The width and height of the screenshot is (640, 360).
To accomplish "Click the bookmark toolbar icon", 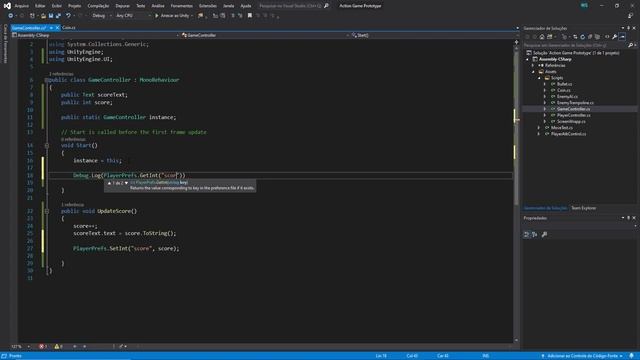I will (250, 16).
